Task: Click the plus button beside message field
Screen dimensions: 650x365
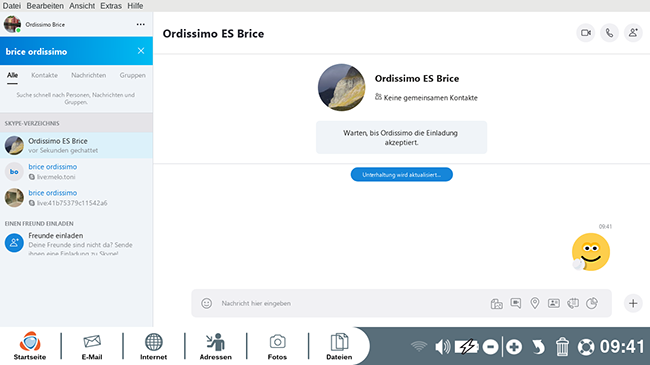Action: (633, 303)
